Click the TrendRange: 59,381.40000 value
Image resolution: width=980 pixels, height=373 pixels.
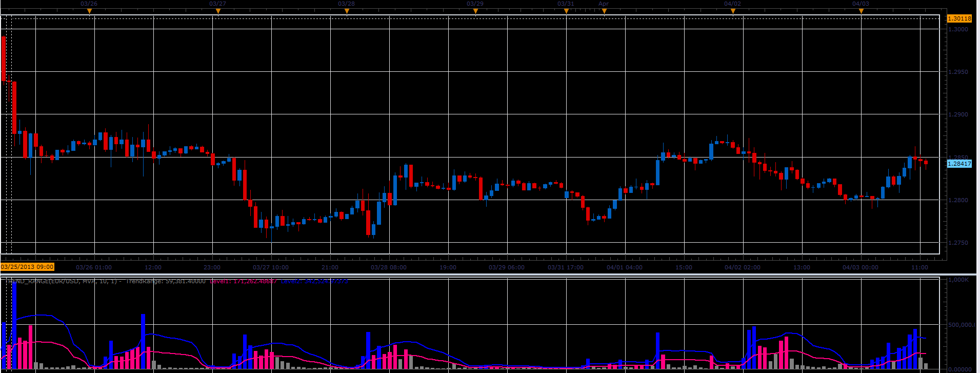[166, 281]
